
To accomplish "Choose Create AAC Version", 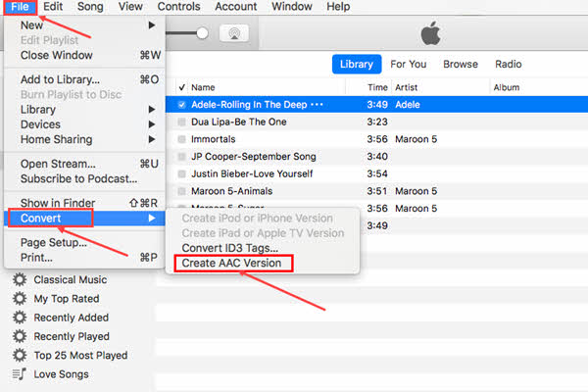I will [231, 263].
